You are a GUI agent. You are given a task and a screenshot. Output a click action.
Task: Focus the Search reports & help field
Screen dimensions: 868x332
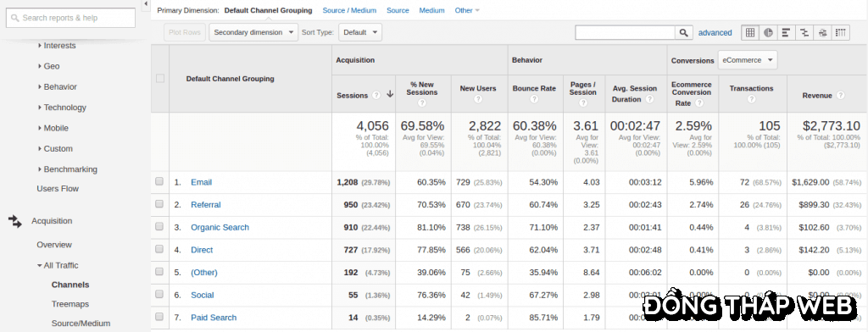[x=70, y=18]
